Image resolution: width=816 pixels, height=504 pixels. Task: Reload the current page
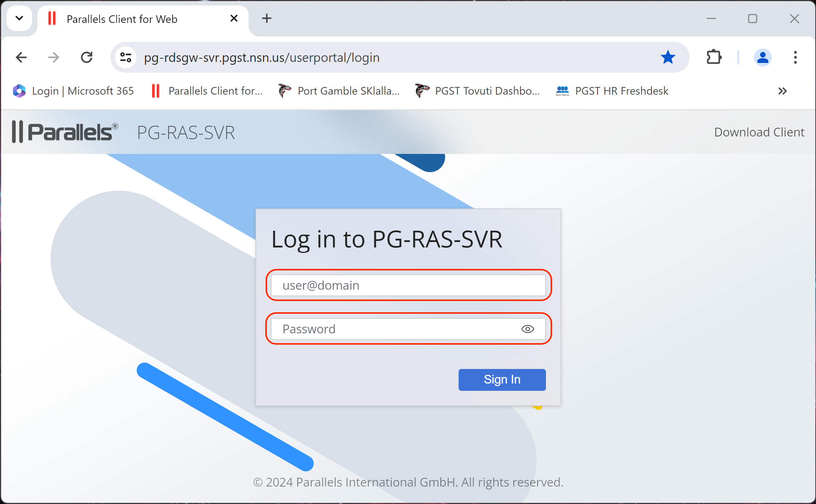(x=87, y=57)
